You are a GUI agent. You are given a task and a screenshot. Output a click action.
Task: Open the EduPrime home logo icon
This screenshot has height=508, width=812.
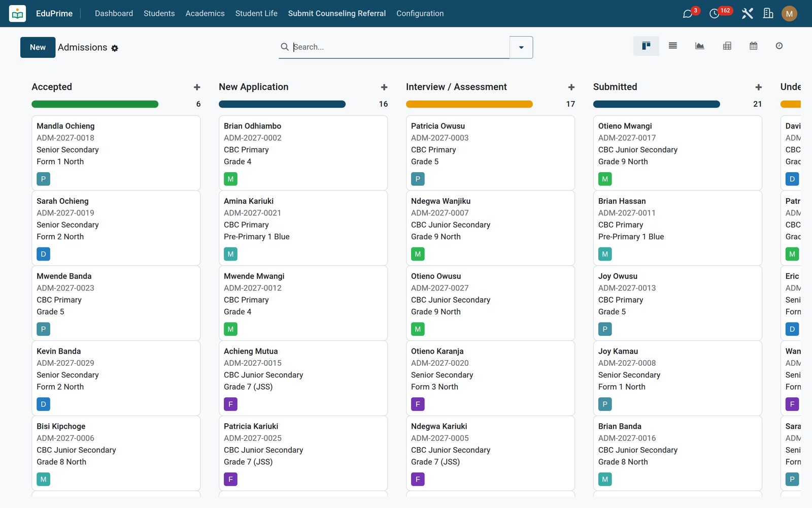click(18, 14)
